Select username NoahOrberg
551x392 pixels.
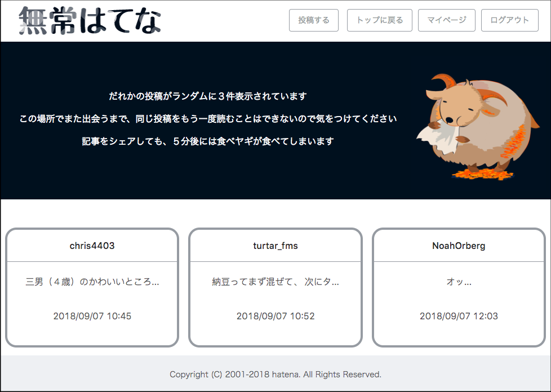(459, 246)
